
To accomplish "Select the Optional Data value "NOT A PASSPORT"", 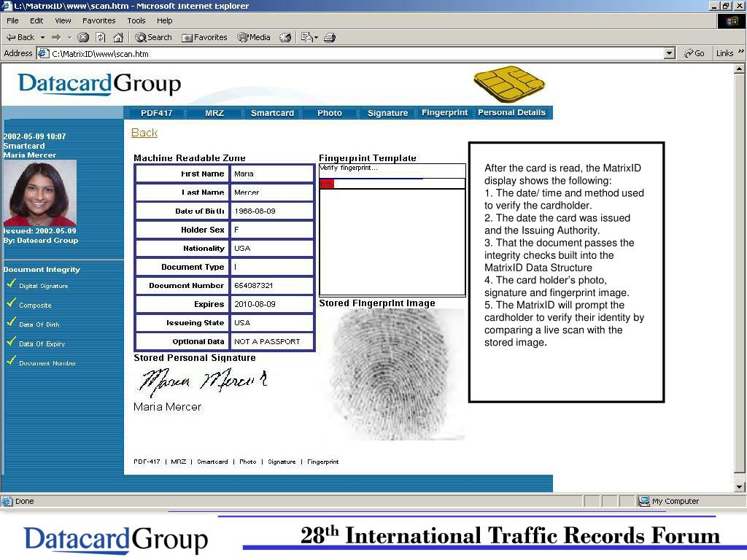I will coord(267,341).
